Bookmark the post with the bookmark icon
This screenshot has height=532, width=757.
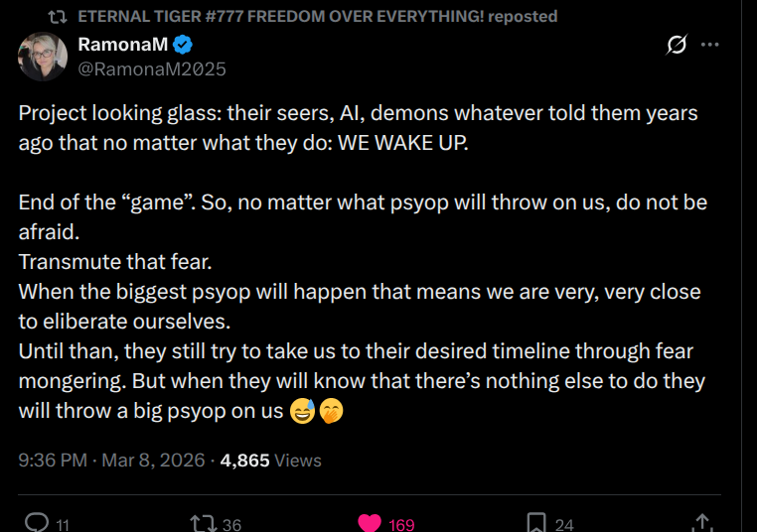[x=535, y=522]
